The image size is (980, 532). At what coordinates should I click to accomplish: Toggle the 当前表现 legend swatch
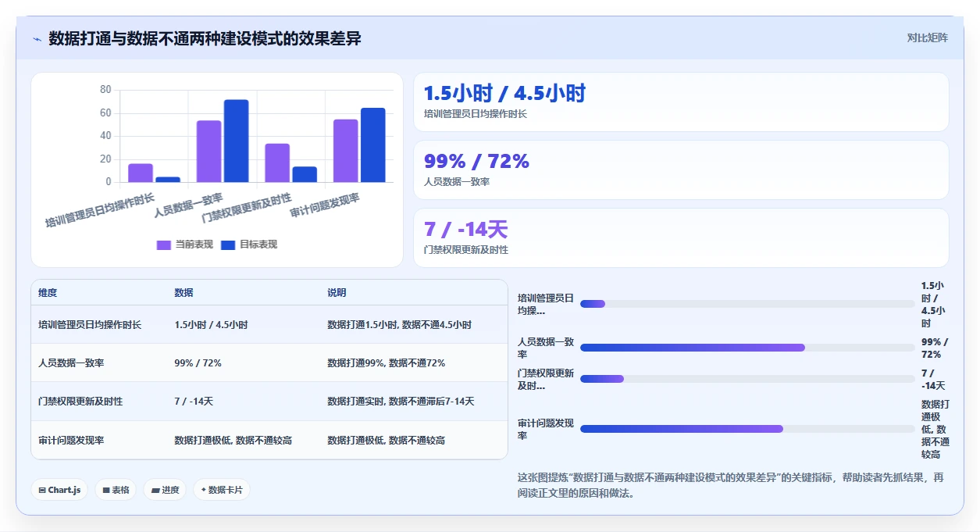tap(164, 245)
